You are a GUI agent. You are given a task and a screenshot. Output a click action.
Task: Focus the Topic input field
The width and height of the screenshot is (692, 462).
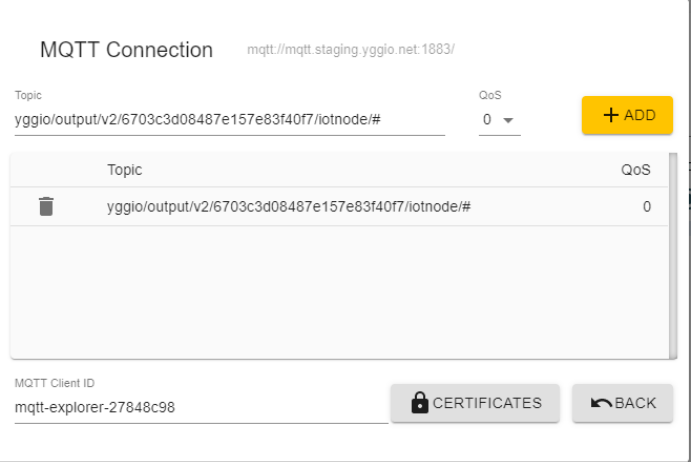(x=229, y=121)
